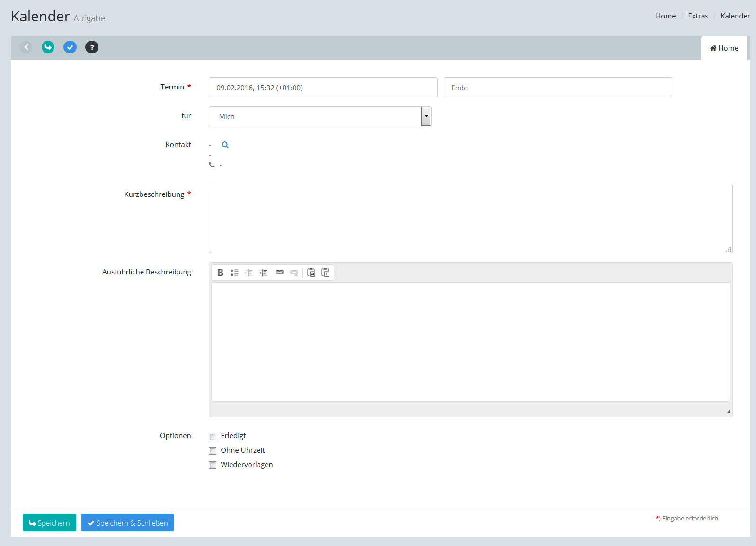Paste as plain text in editor
Image resolution: width=756 pixels, height=546 pixels.
pos(326,273)
